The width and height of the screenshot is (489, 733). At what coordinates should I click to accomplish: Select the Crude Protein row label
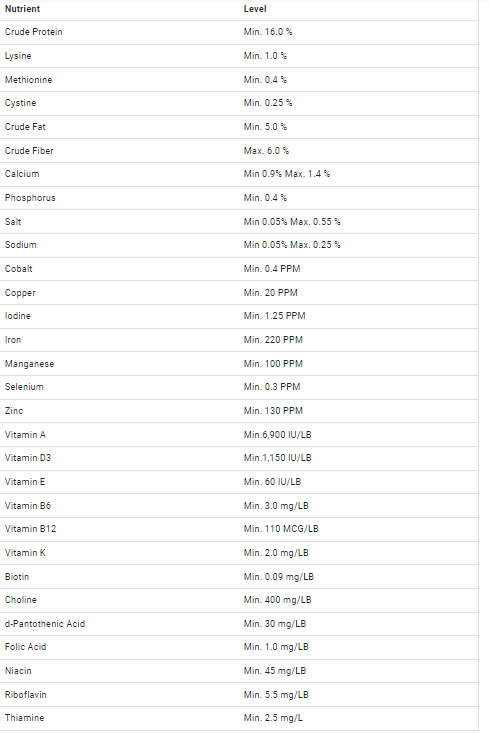coord(34,32)
